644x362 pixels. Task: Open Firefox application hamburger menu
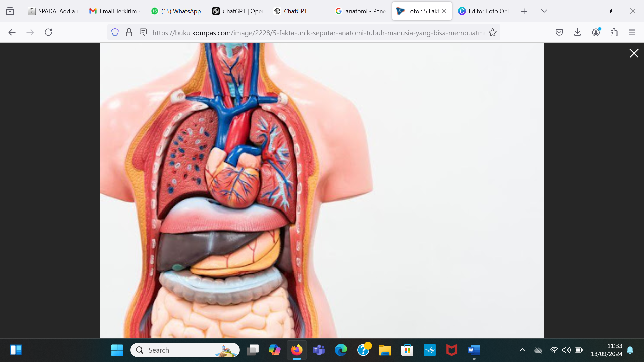(632, 33)
